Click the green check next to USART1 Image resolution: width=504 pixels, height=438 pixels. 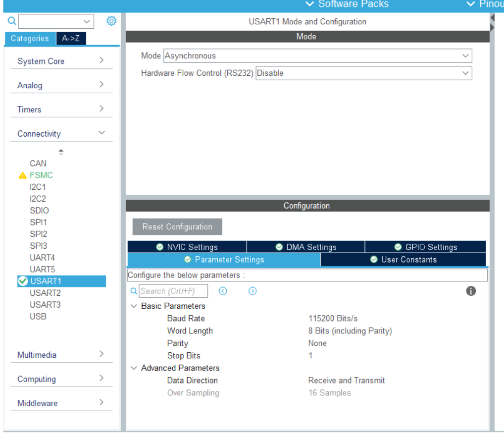coord(23,281)
